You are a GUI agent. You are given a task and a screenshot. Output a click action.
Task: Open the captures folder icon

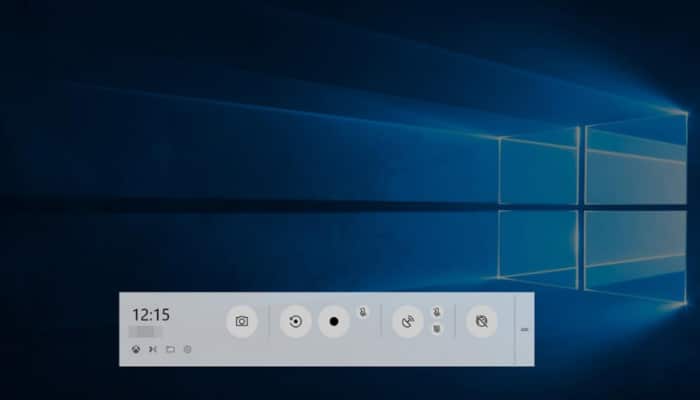pyautogui.click(x=170, y=350)
